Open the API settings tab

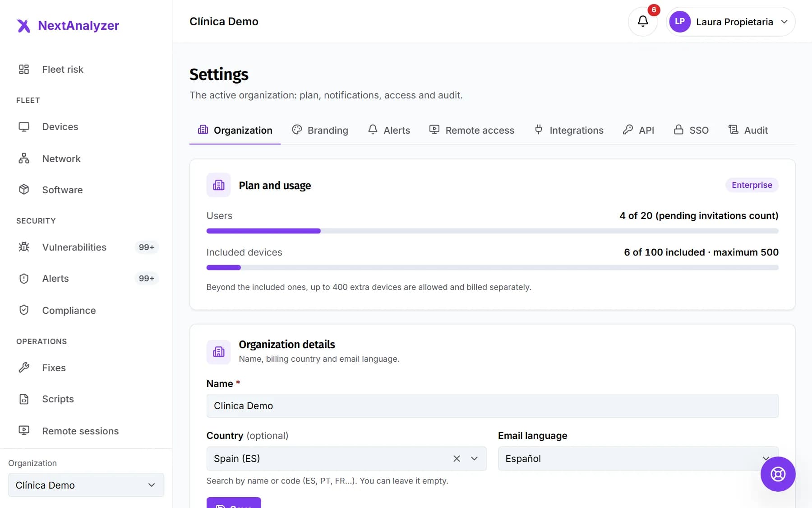click(x=639, y=130)
